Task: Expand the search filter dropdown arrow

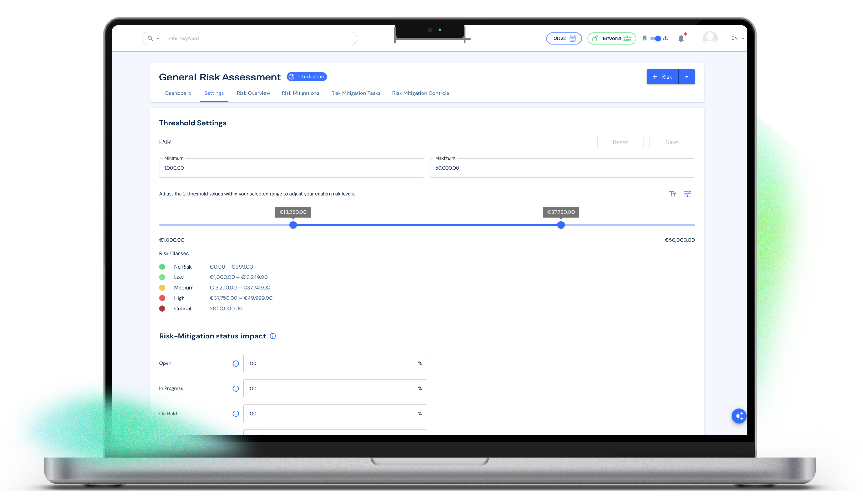Action: (158, 39)
